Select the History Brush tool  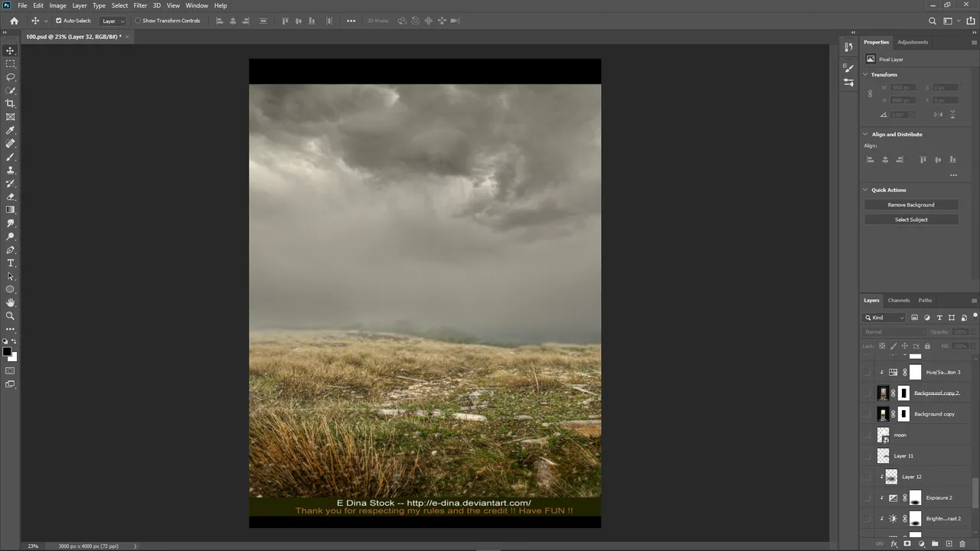pos(10,183)
